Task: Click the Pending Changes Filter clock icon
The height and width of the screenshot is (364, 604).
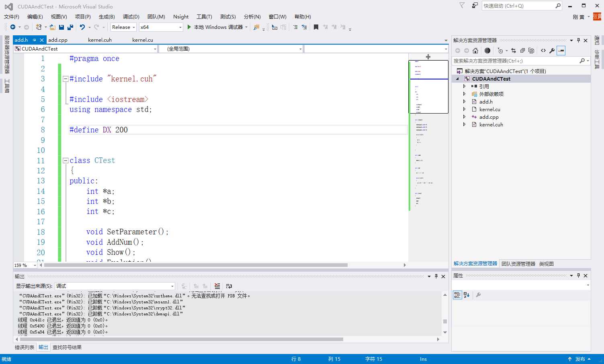Action: pyautogui.click(x=500, y=51)
